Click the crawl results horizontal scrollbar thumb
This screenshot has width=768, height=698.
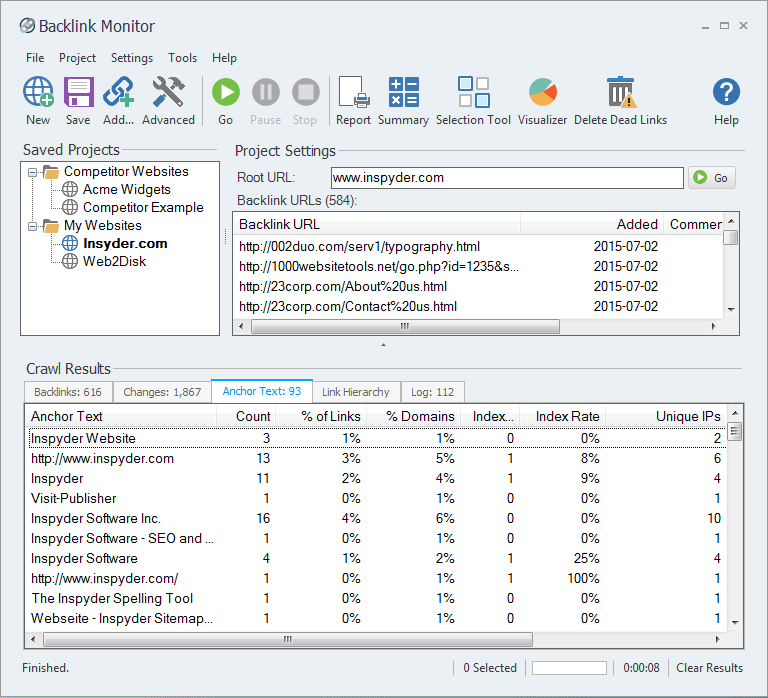pyautogui.click(x=288, y=639)
